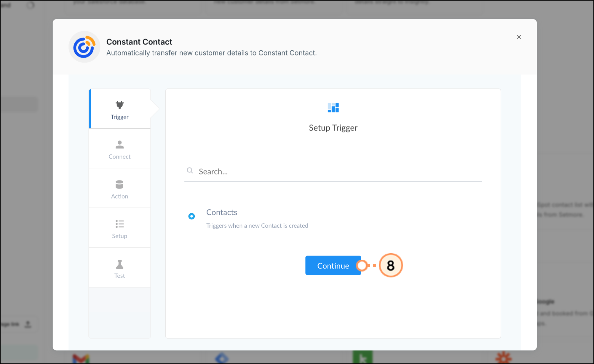Open the Setup step tab
Screen dimensions: 594x364
pyautogui.click(x=120, y=228)
